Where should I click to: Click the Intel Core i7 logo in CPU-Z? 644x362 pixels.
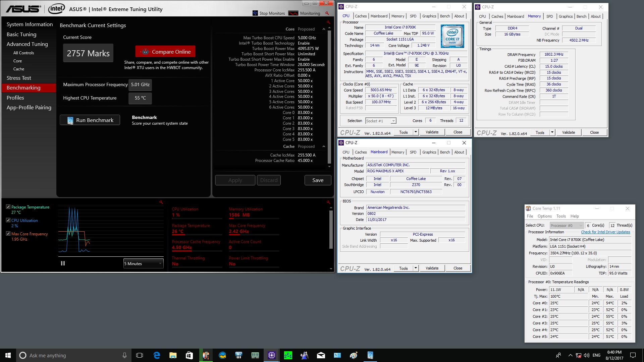point(452,36)
